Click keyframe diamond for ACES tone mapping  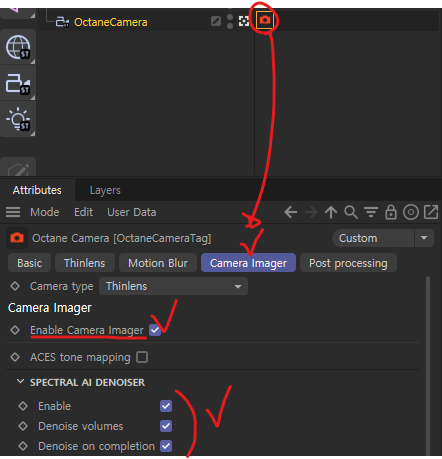(x=15, y=357)
